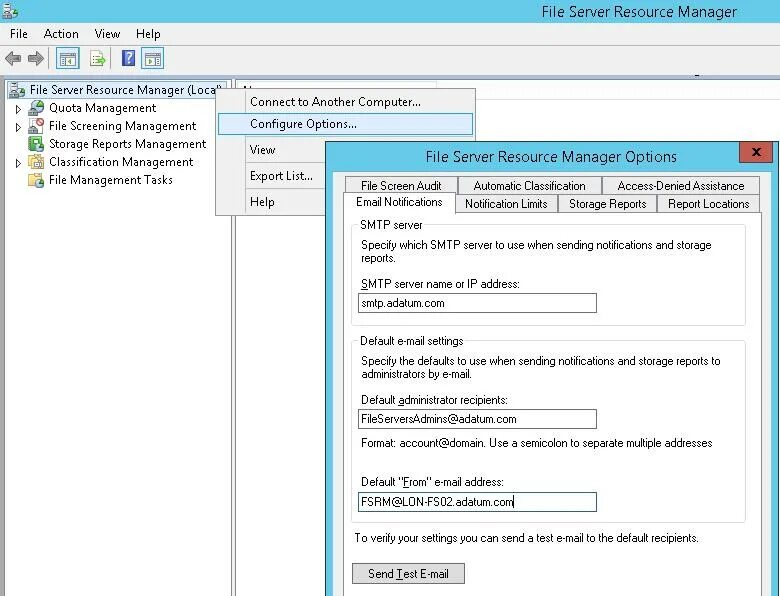Image resolution: width=780 pixels, height=596 pixels.
Task: Expand the Classification Management node
Action: (x=18, y=163)
